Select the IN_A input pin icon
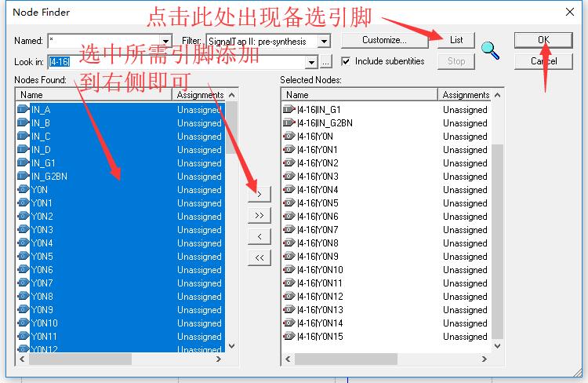 [24, 110]
